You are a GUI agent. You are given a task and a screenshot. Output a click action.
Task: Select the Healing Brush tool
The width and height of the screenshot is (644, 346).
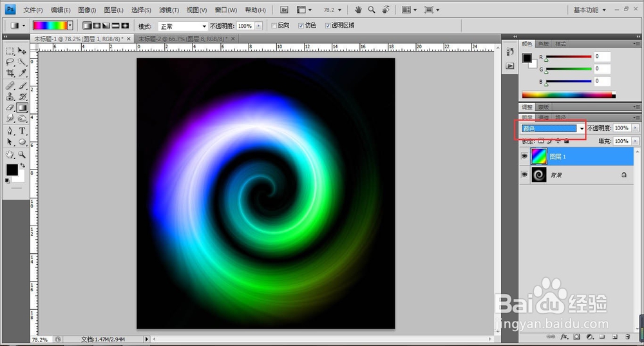point(10,86)
